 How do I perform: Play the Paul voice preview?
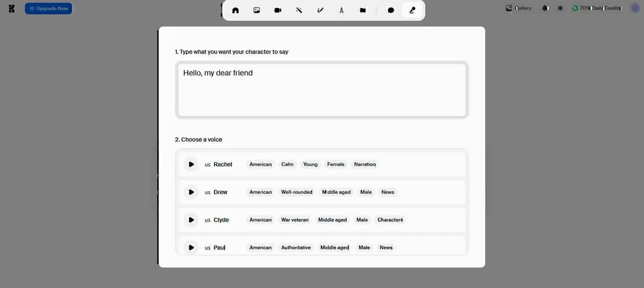(x=191, y=247)
